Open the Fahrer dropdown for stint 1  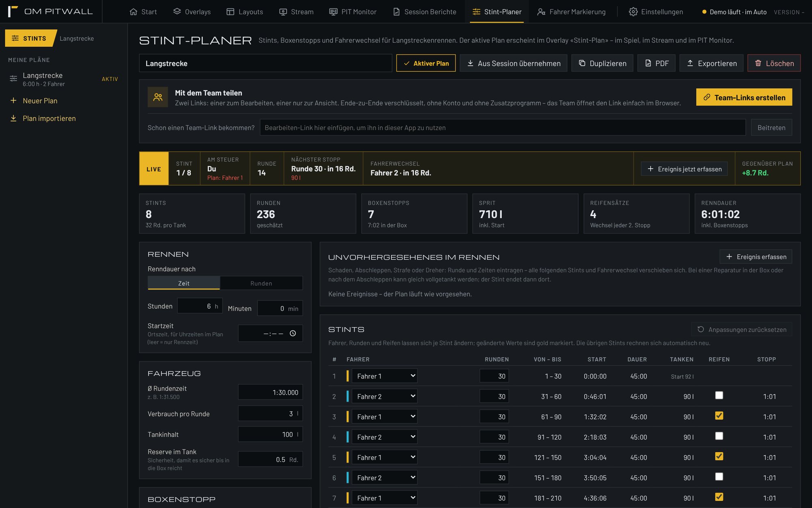[384, 376]
